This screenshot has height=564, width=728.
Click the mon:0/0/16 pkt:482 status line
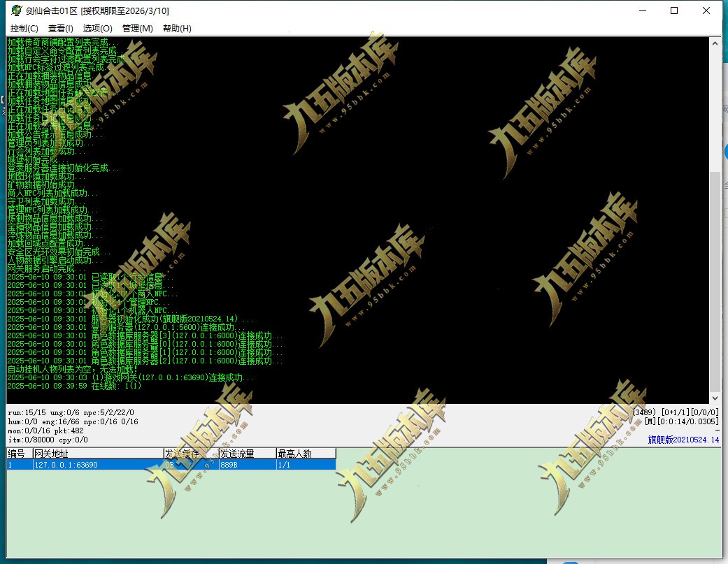click(x=46, y=431)
